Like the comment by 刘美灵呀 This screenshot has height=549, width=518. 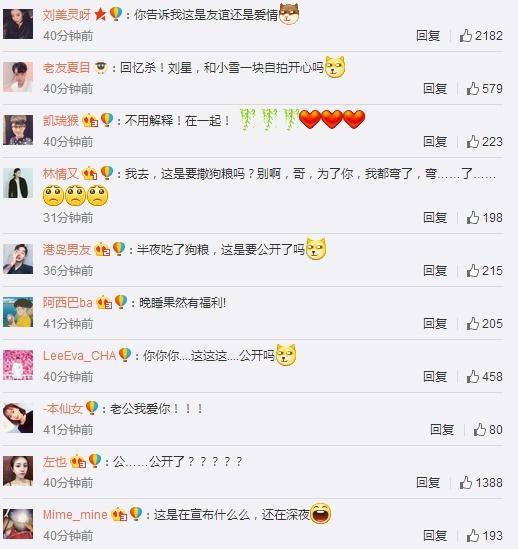481,35
